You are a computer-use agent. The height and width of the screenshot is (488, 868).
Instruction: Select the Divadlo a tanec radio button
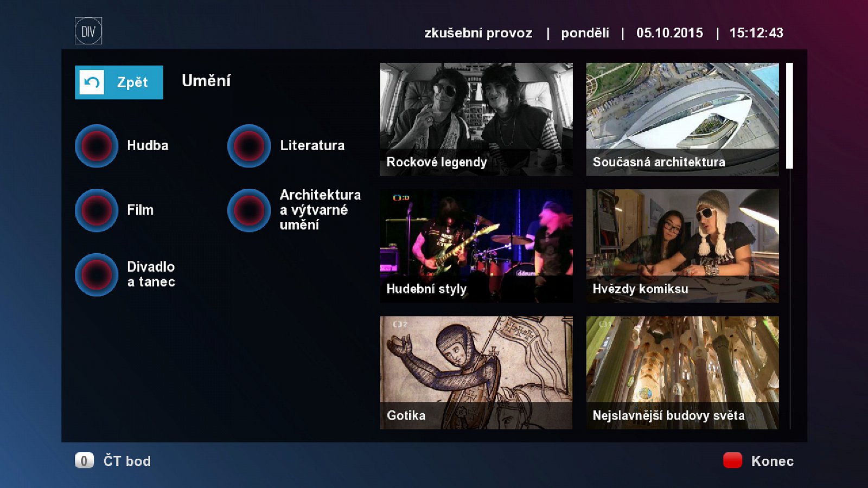[96, 274]
